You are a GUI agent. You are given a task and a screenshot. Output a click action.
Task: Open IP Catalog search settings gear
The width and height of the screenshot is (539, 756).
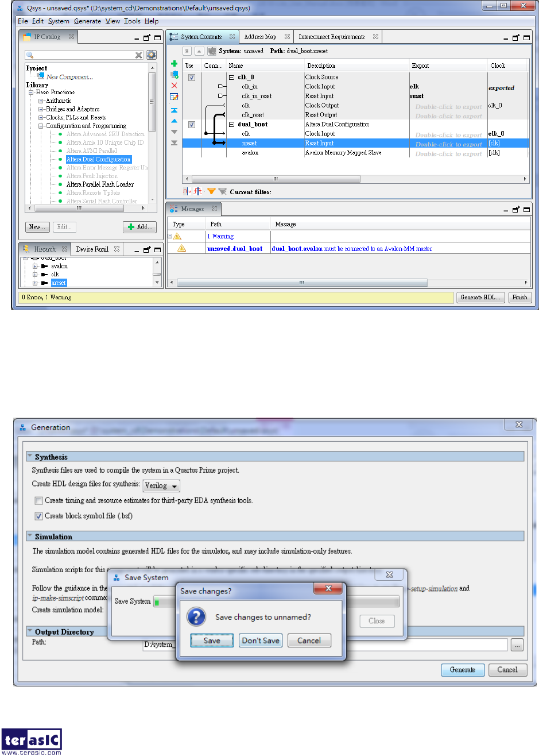click(151, 55)
